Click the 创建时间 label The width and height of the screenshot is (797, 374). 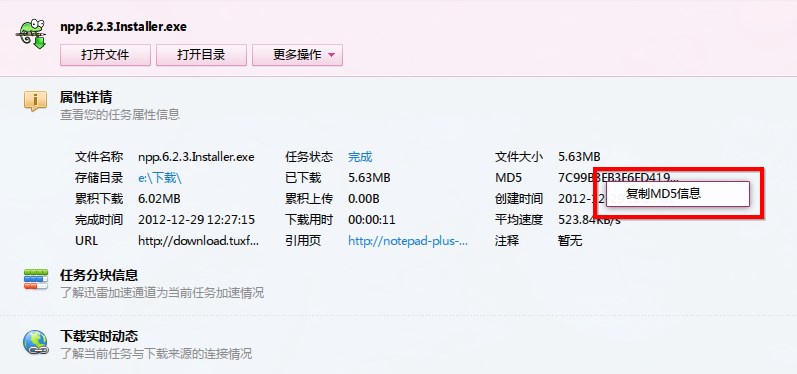click(x=519, y=199)
